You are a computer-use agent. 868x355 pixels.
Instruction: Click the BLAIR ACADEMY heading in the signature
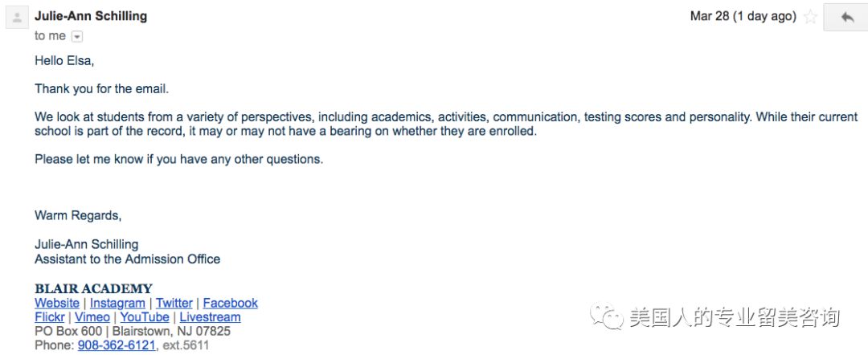[x=93, y=288]
